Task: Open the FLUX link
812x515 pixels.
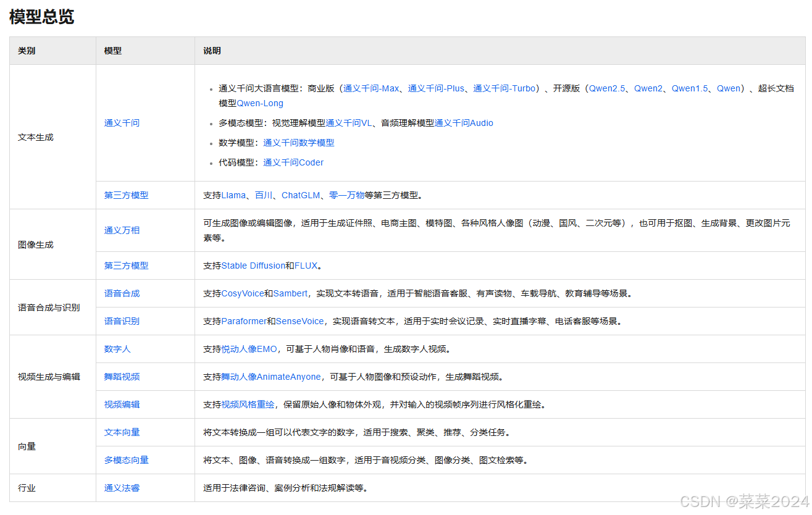Action: tap(306, 266)
